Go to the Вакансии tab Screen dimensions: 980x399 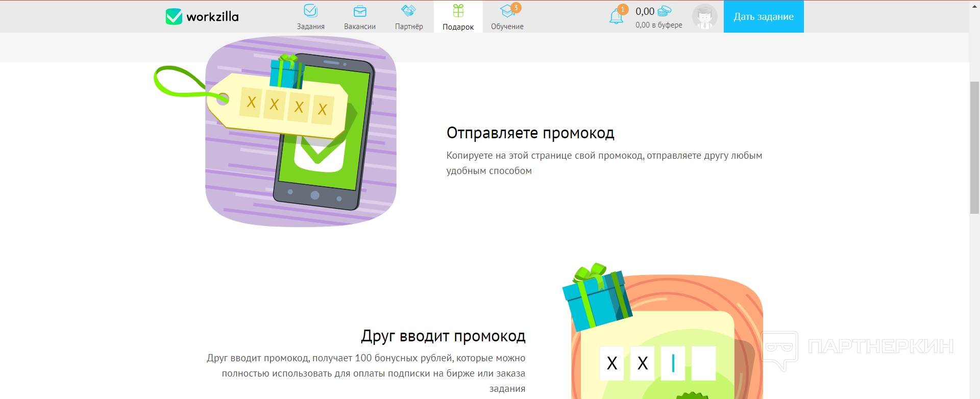tap(360, 17)
